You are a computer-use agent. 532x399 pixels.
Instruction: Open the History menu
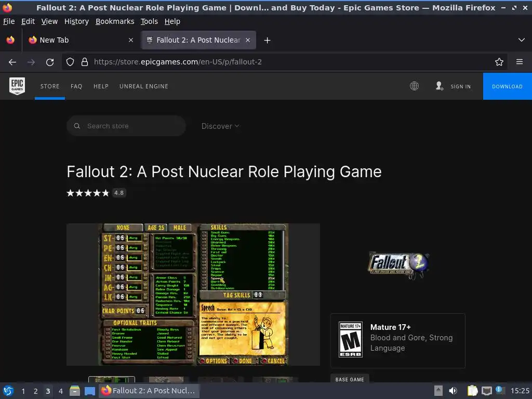[x=77, y=21]
